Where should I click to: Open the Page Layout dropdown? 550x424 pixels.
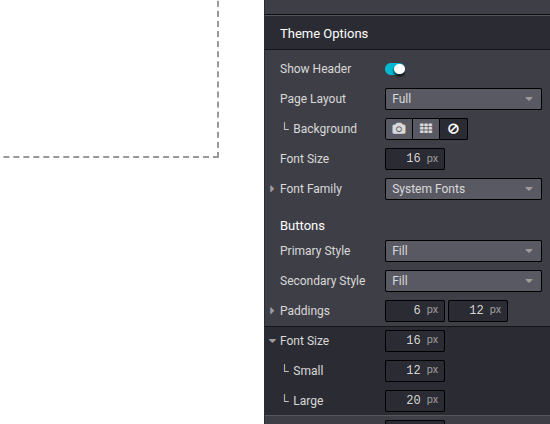(463, 99)
